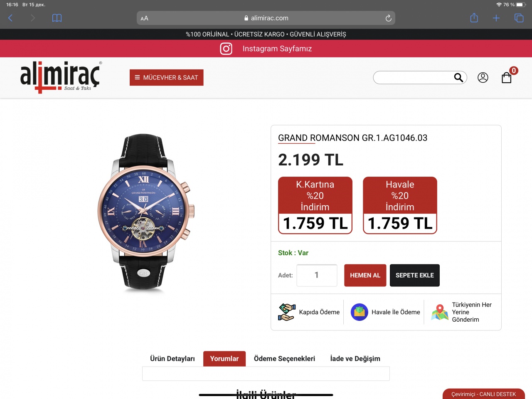Open the Instagram icon in red banner
This screenshot has height=399, width=532.
point(226,49)
